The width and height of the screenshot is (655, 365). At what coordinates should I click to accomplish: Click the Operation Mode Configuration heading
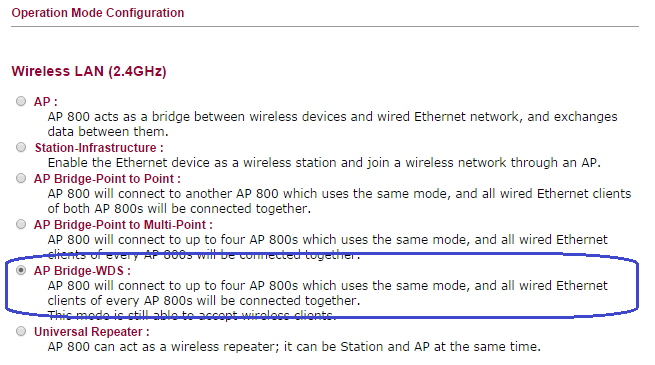[x=98, y=13]
